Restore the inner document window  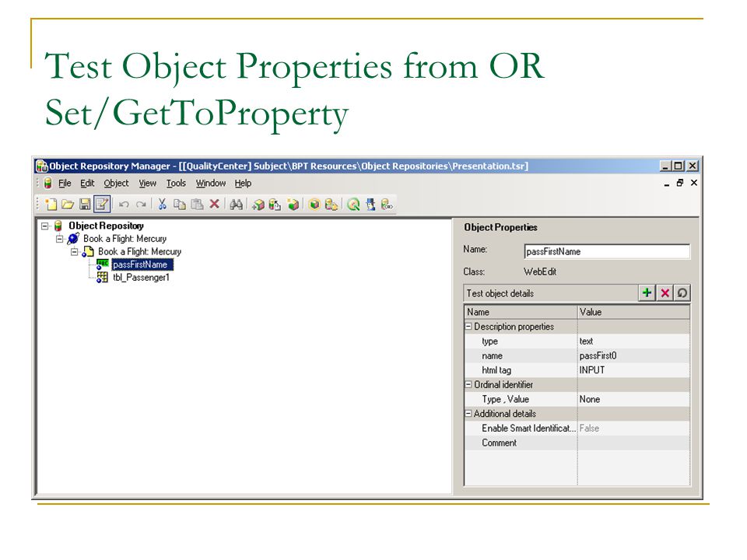click(680, 183)
